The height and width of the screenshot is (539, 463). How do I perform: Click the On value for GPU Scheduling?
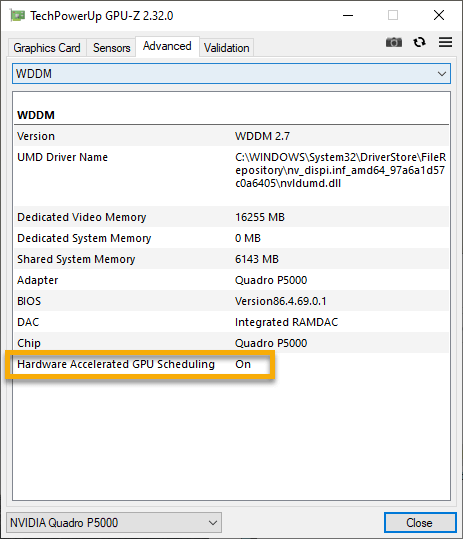(x=243, y=364)
